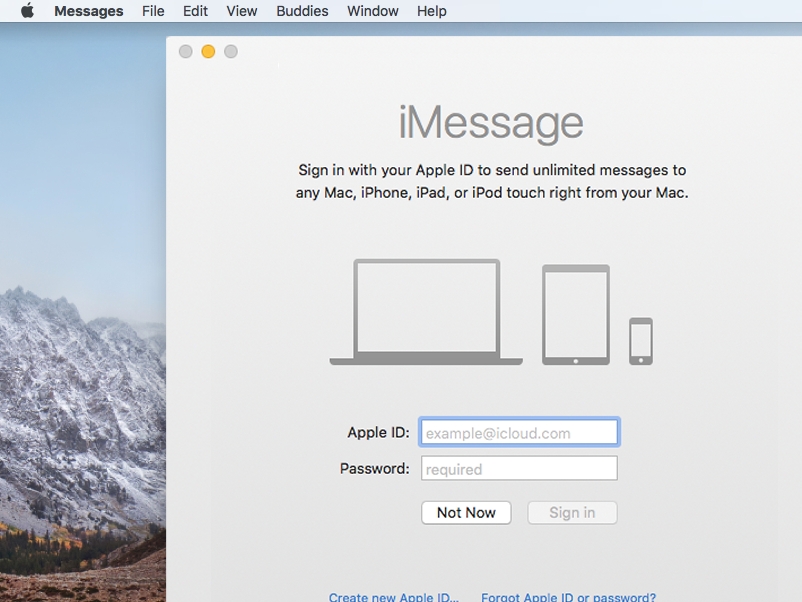Click the iPhone illustration
The width and height of the screenshot is (802, 602).
[x=641, y=341]
